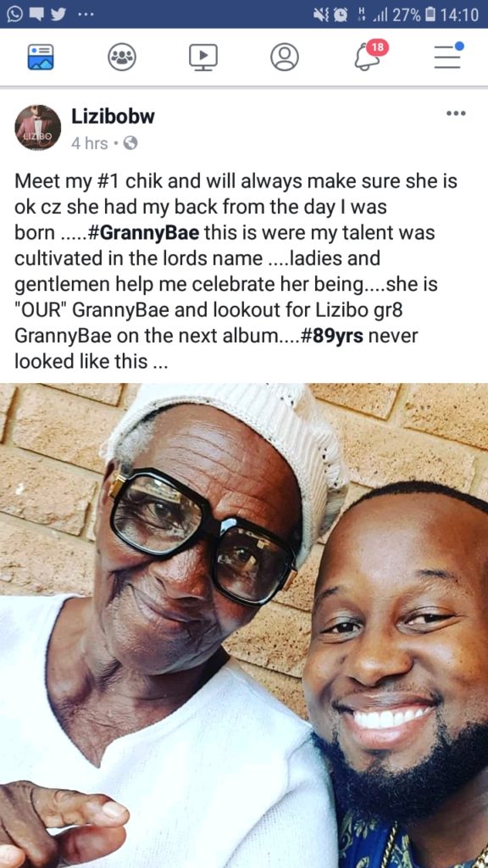Open the Watch video tab icon
The width and height of the screenshot is (488, 868).
pos(203,57)
